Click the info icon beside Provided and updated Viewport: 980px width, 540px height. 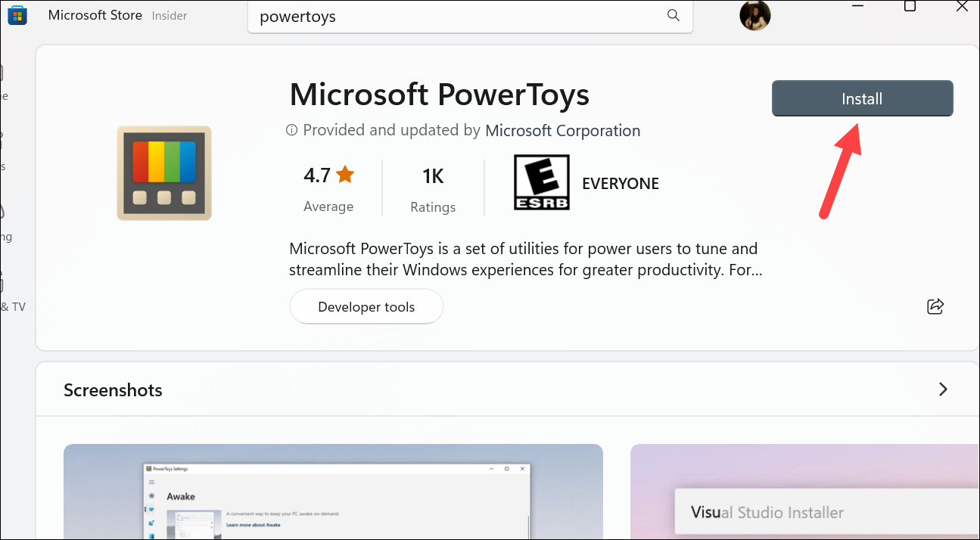[292, 131]
